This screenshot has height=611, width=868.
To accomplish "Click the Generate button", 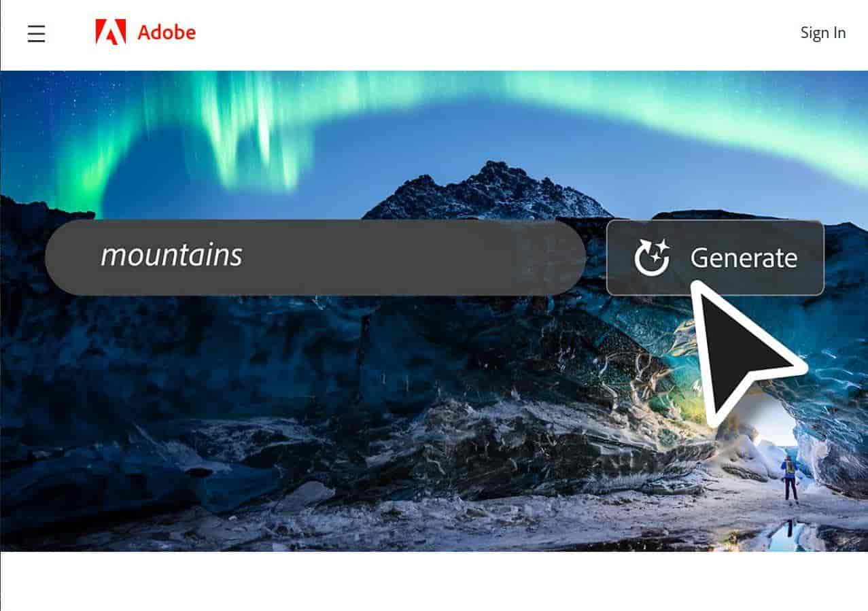I will point(715,258).
